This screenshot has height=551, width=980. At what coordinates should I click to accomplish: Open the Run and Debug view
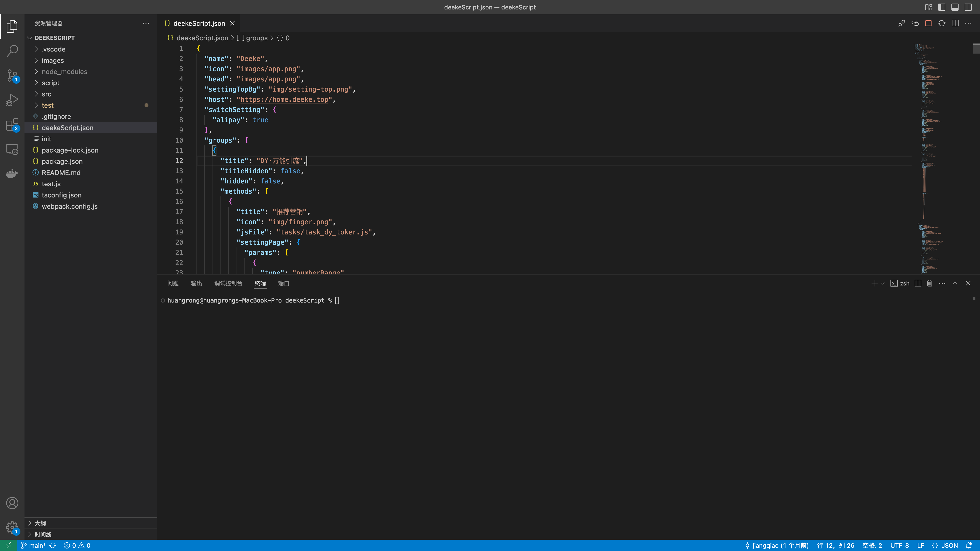tap(12, 100)
